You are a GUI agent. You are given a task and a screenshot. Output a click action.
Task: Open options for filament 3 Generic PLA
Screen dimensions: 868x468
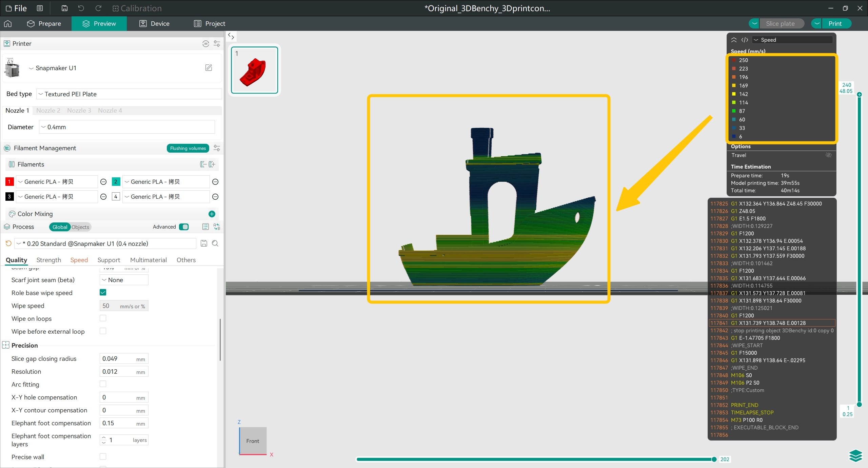pos(104,197)
